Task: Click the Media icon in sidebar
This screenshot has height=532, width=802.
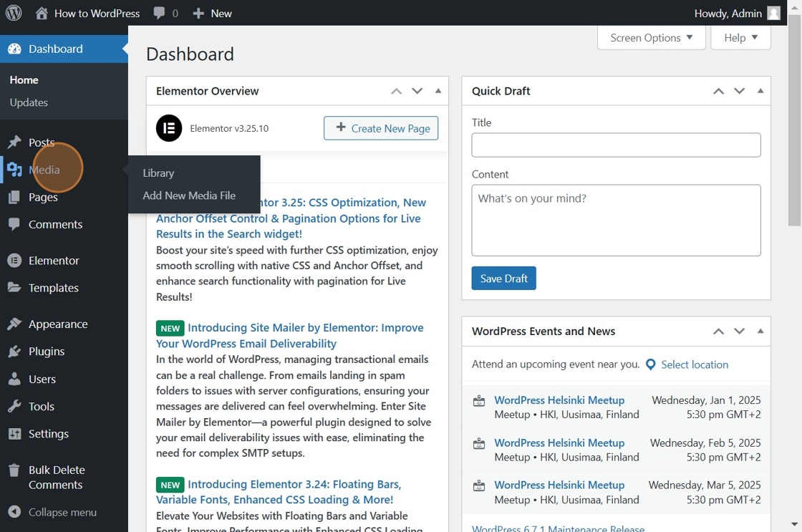Action: pyautogui.click(x=15, y=169)
